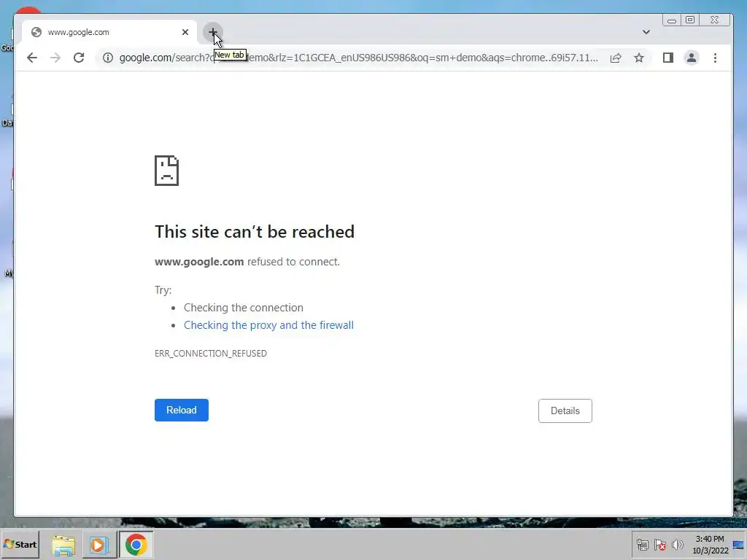Image resolution: width=747 pixels, height=560 pixels.
Task: Select the ERR_CONNECTION_REFUSED text
Action: [x=211, y=354]
